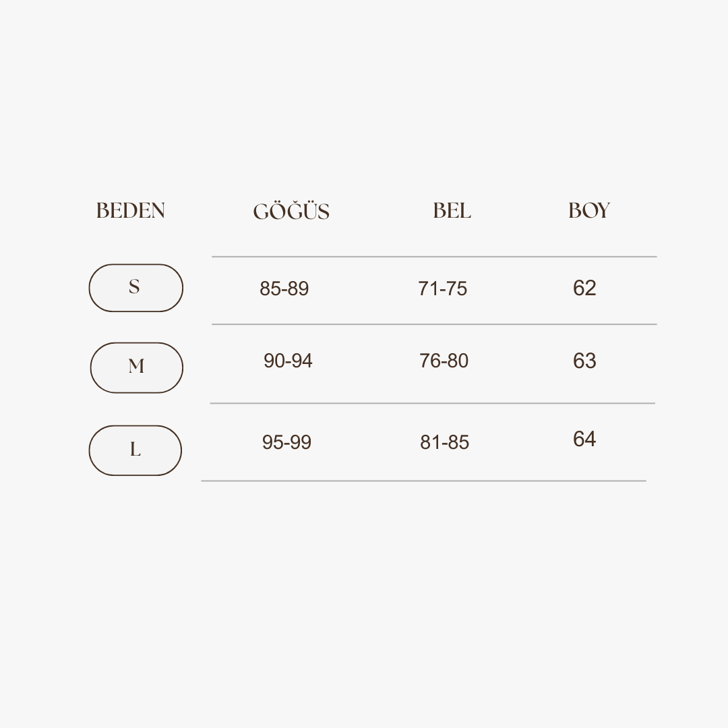Click the divider between S and M rows

(x=433, y=324)
